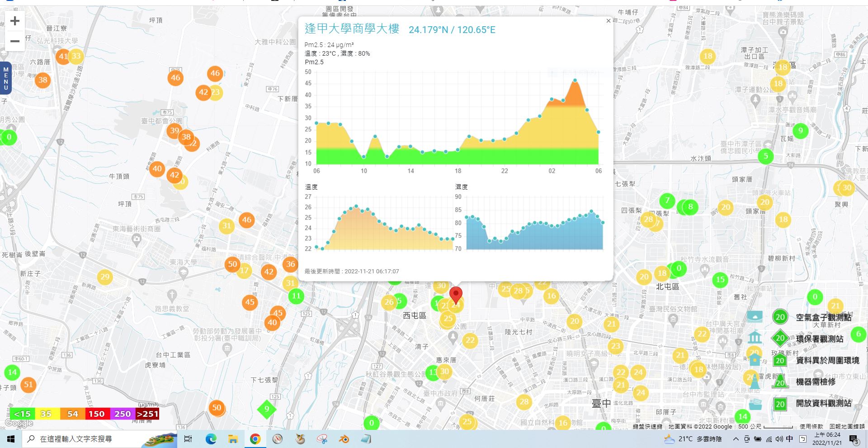Click the 溫度 temperature chart
Screen dimensions: 868x448
coord(384,224)
